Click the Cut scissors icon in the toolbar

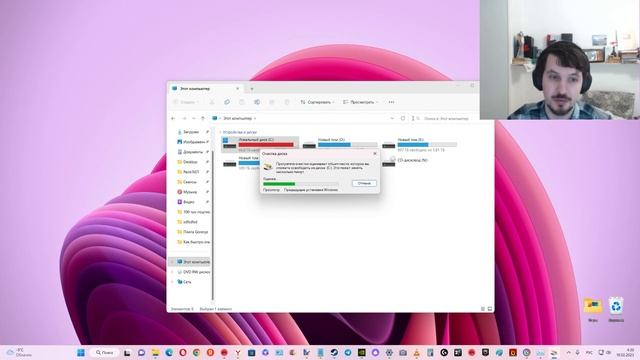tap(212, 102)
